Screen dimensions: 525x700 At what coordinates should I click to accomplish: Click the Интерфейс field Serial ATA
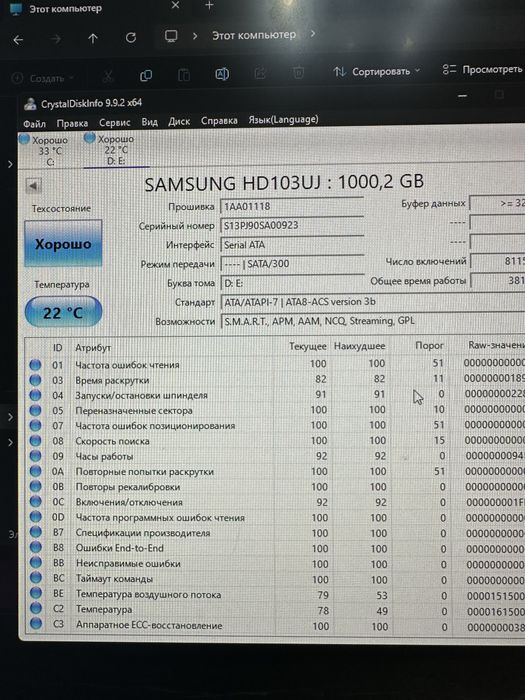(x=292, y=245)
